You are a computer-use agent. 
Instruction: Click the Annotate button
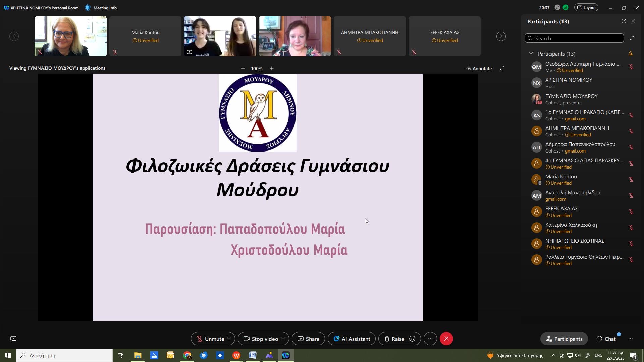pos(479,69)
